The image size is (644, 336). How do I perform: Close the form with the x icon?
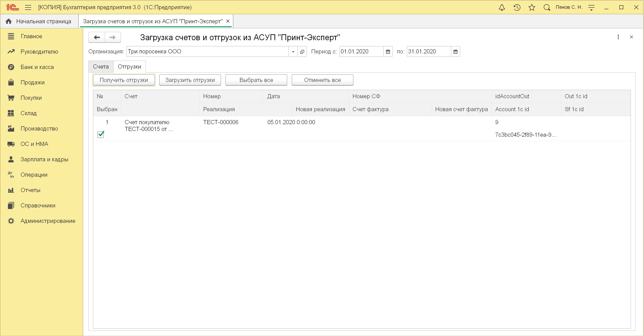631,37
